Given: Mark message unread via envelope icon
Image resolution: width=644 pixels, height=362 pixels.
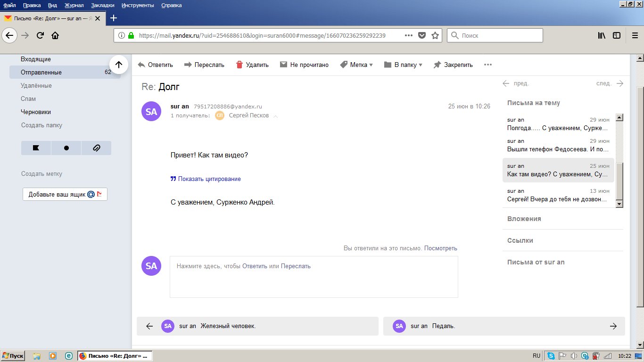Looking at the screenshot, I should [283, 65].
